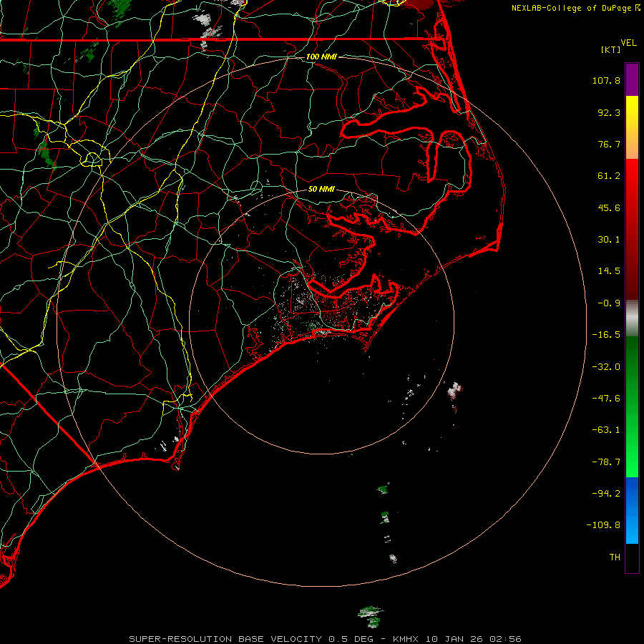
Task: Click the [KT] units label
Action: (611, 49)
